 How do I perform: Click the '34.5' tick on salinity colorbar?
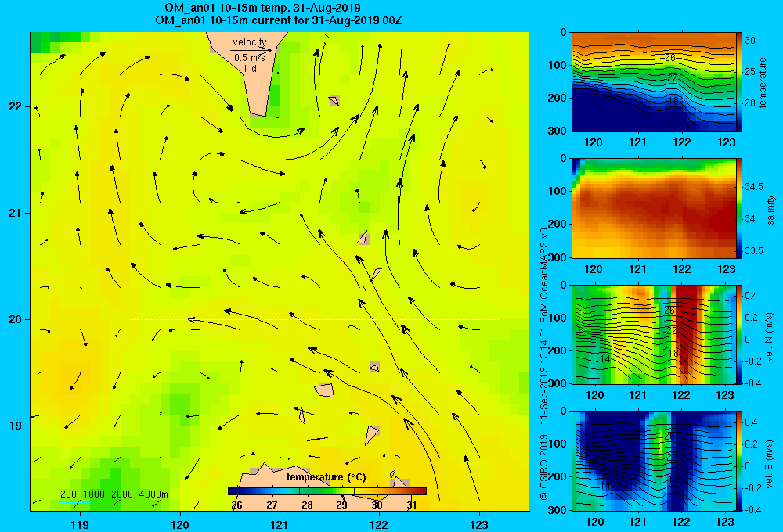click(754, 187)
